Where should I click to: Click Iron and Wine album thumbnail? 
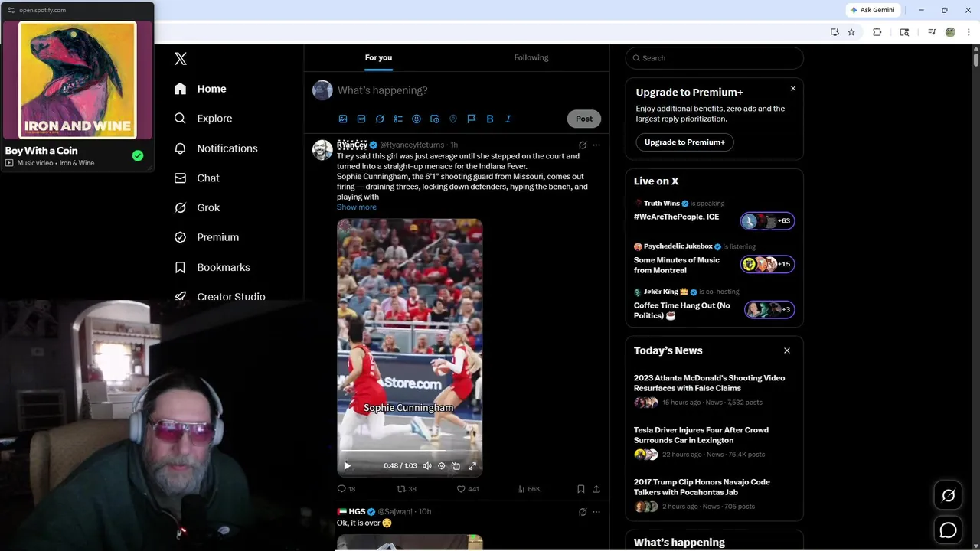point(77,80)
